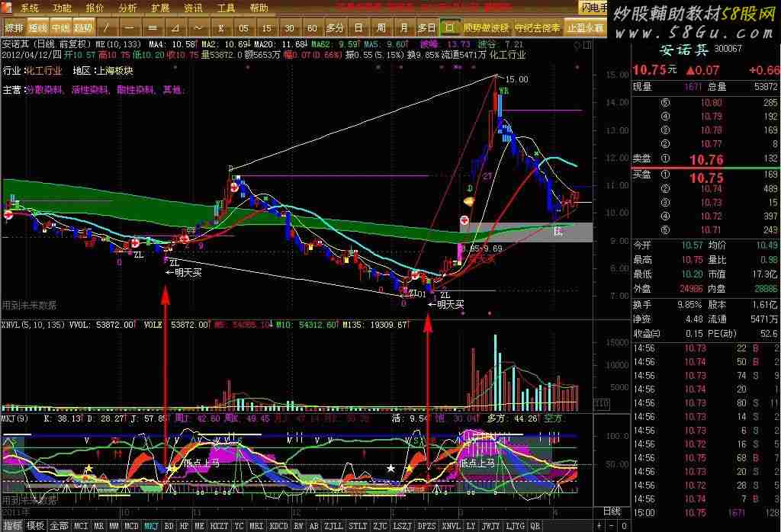
Task: Switch to monthly 月 period
Action: click(x=404, y=28)
